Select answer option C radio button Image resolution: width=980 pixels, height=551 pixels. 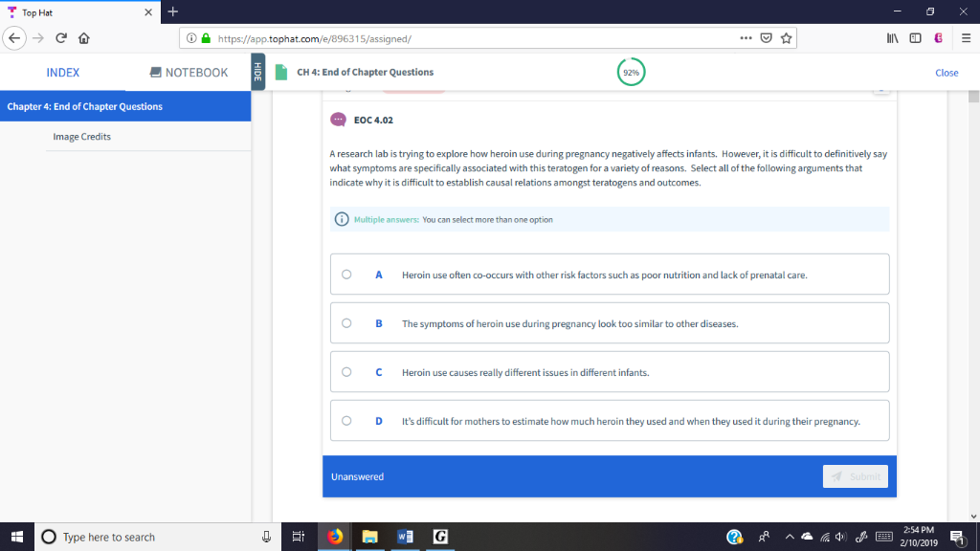tap(346, 372)
